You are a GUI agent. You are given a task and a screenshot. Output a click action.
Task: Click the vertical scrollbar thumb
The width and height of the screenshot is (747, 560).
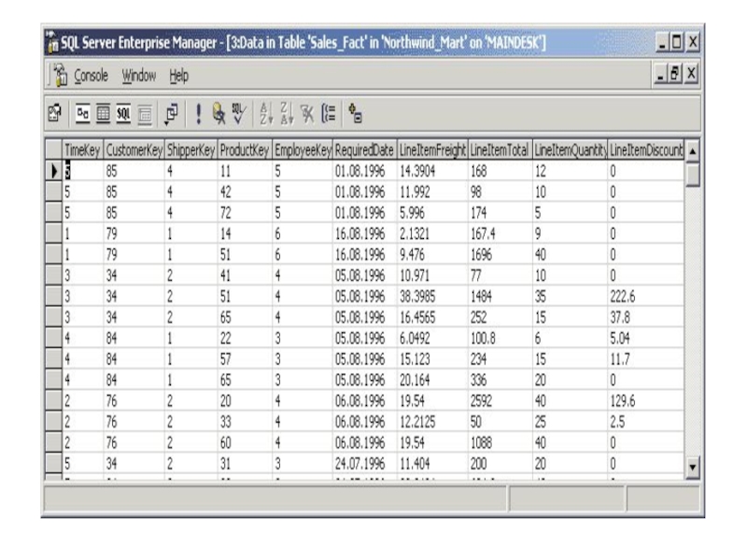click(693, 175)
